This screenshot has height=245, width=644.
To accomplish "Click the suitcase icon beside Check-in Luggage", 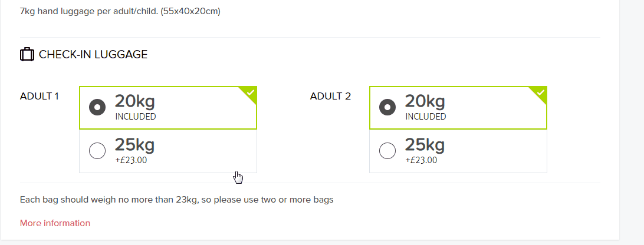I will click(27, 55).
